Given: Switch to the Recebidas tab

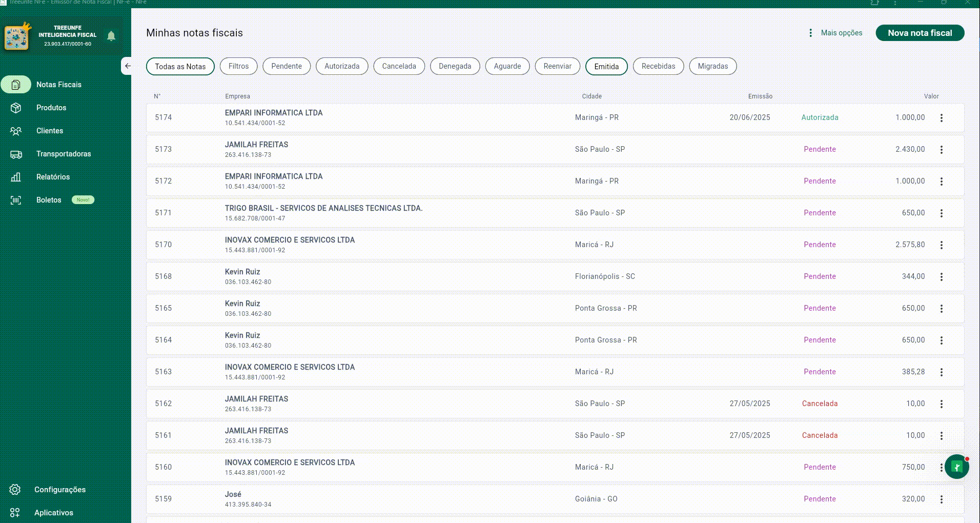Looking at the screenshot, I should pyautogui.click(x=658, y=66).
